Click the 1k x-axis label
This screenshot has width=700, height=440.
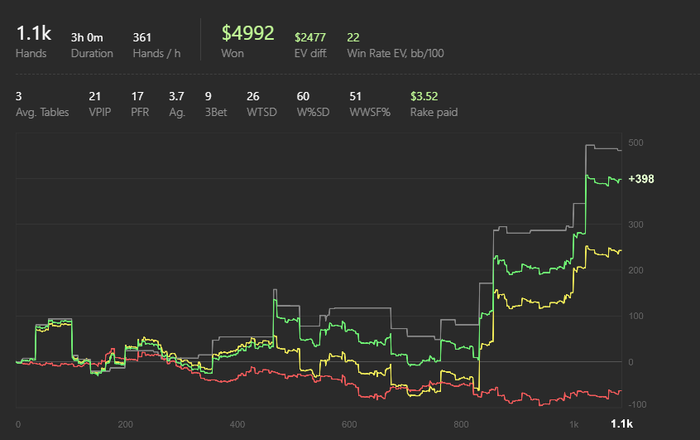574,424
